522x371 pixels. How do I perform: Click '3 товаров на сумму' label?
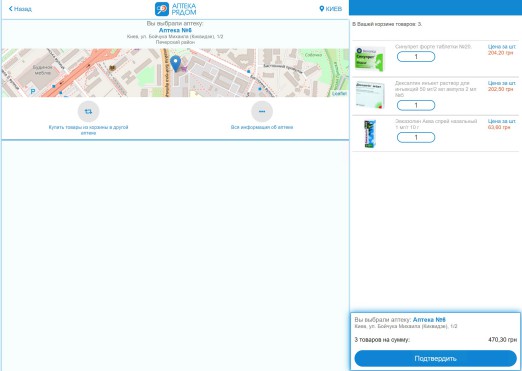(382, 340)
